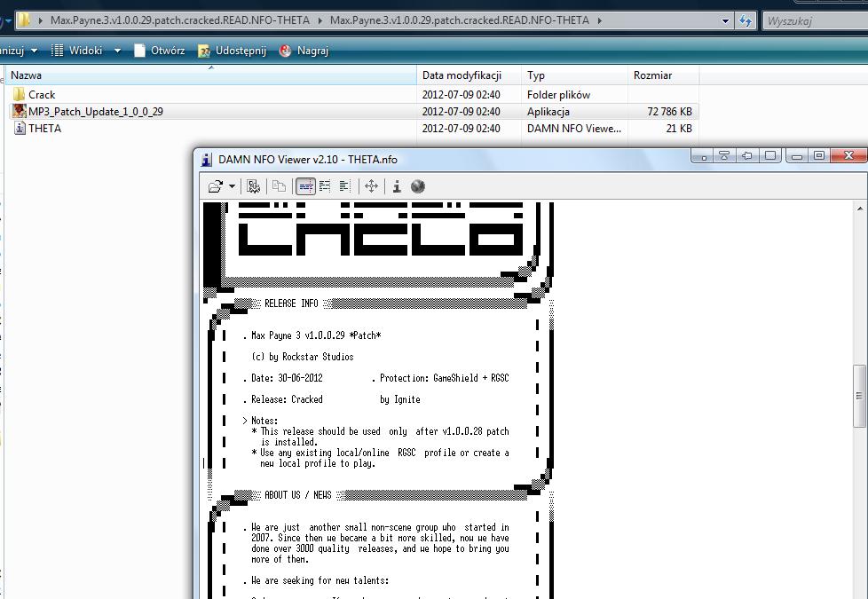Click the 21 KB size cell
This screenshot has width=868, height=599.
pos(679,129)
